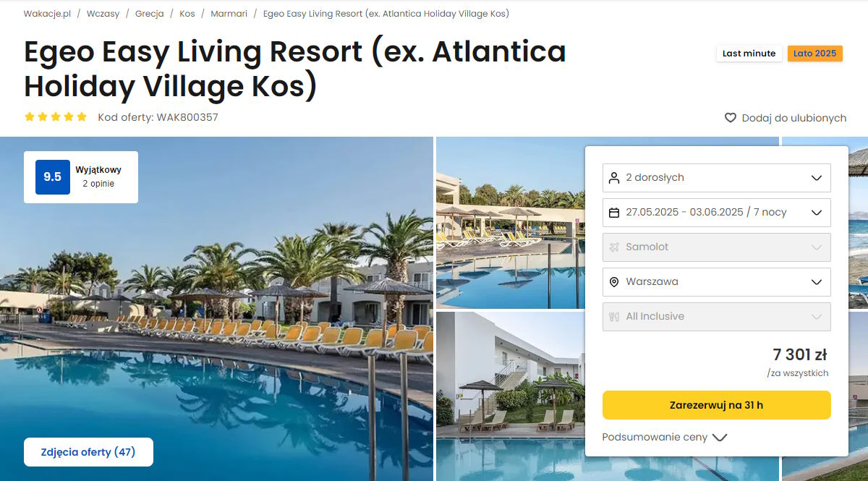Open Zdjęcia oferty (47) photo gallery
Image resolution: width=868 pixels, height=481 pixels.
[88, 452]
